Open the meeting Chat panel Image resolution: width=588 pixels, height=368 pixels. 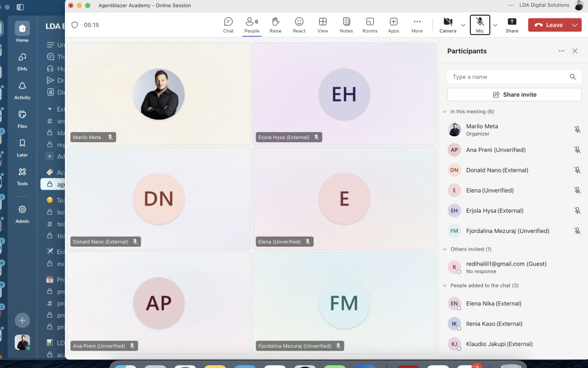[228, 25]
